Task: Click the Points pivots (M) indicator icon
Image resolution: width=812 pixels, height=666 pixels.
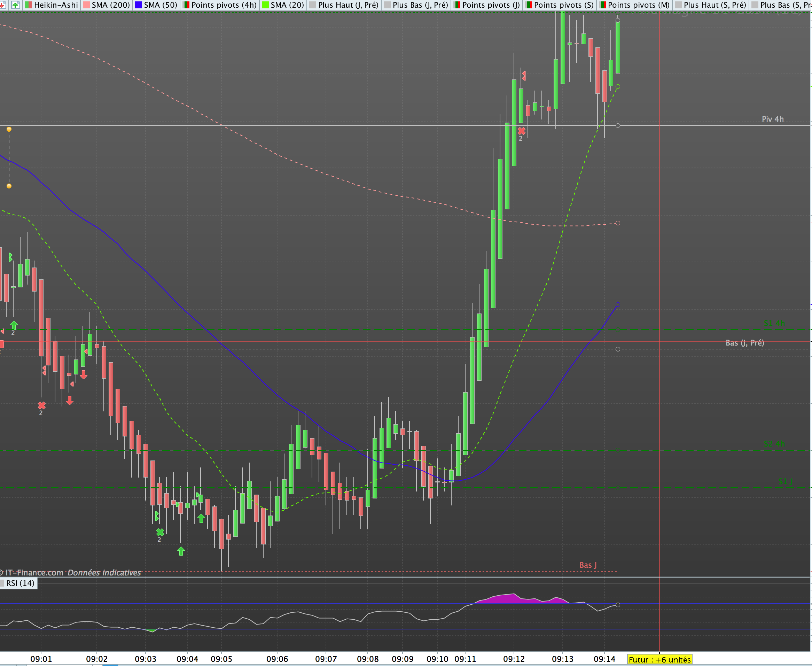Action: (x=603, y=5)
